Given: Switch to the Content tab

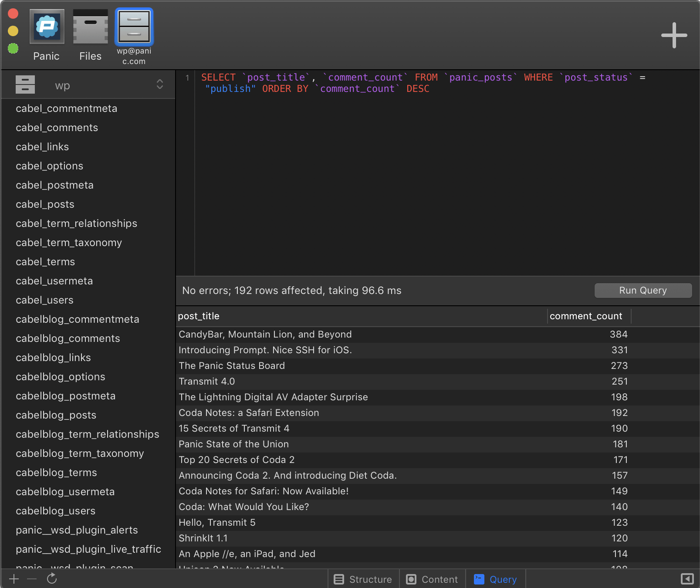Looking at the screenshot, I should (x=432, y=579).
